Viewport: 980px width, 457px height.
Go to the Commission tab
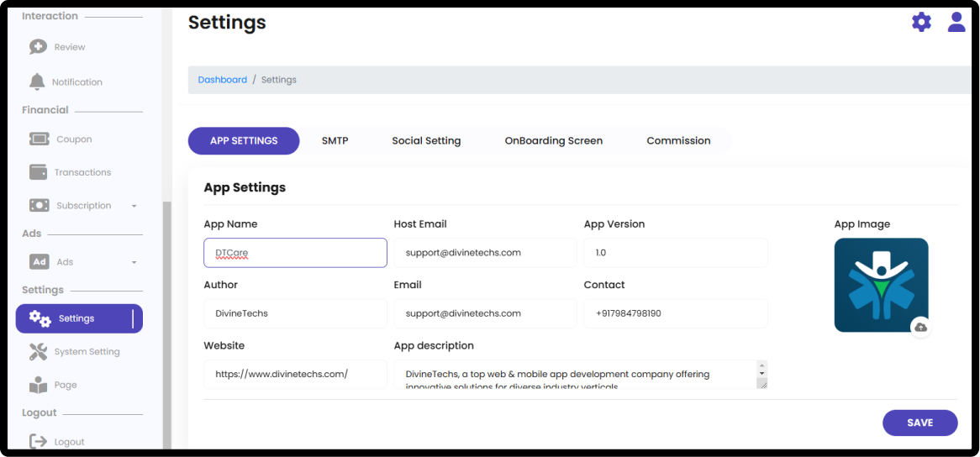679,140
